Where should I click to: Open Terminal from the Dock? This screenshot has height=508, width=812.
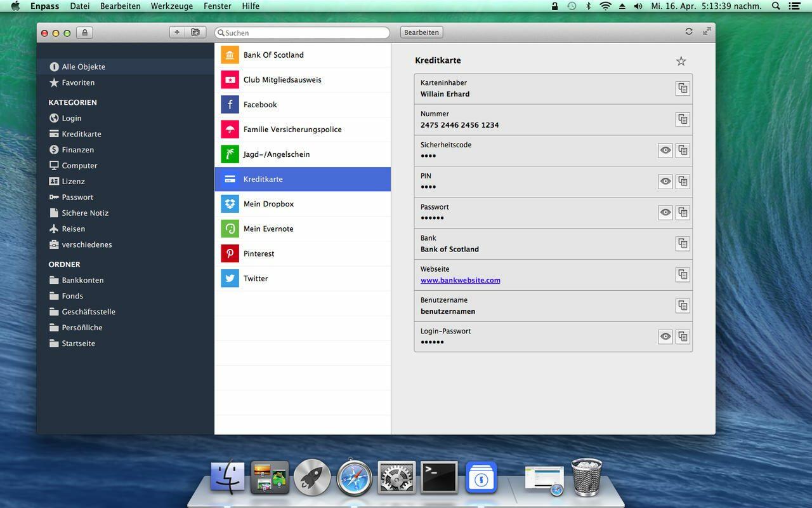tap(440, 478)
